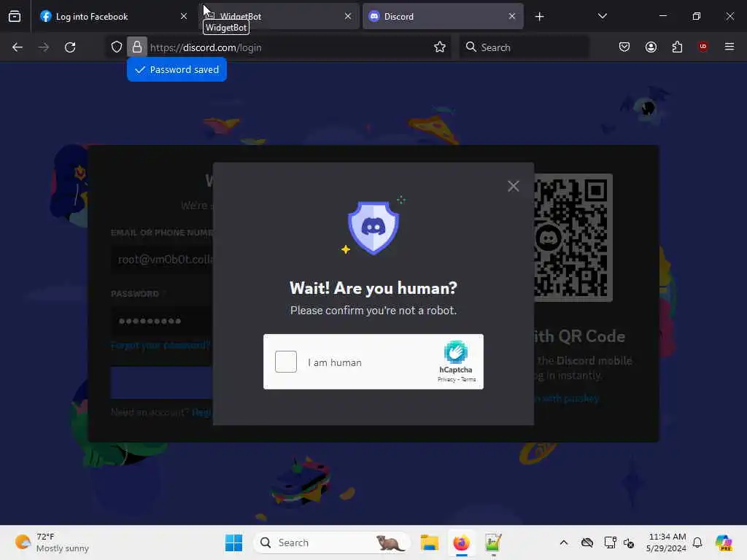Click site security padlock icon
This screenshot has width=747, height=560.
pos(136,47)
